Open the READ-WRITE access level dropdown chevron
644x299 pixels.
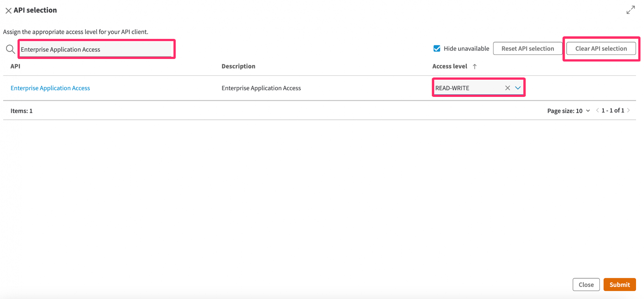[518, 88]
